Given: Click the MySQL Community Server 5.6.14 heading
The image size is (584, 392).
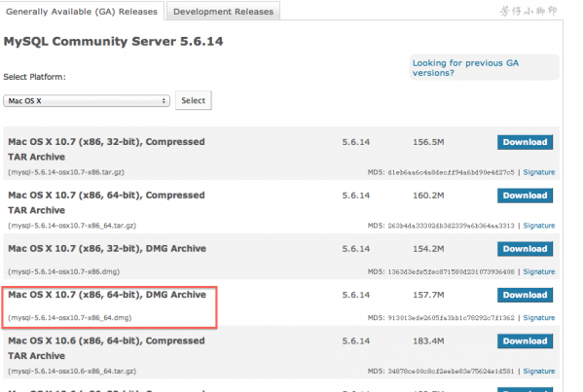Looking at the screenshot, I should (x=113, y=41).
